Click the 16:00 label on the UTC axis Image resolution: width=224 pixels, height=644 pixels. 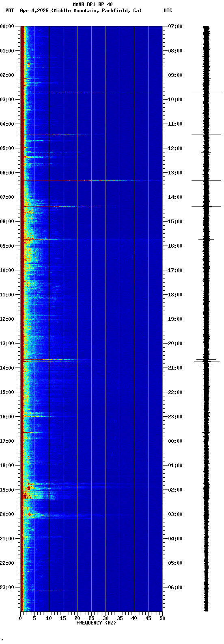(x=175, y=246)
